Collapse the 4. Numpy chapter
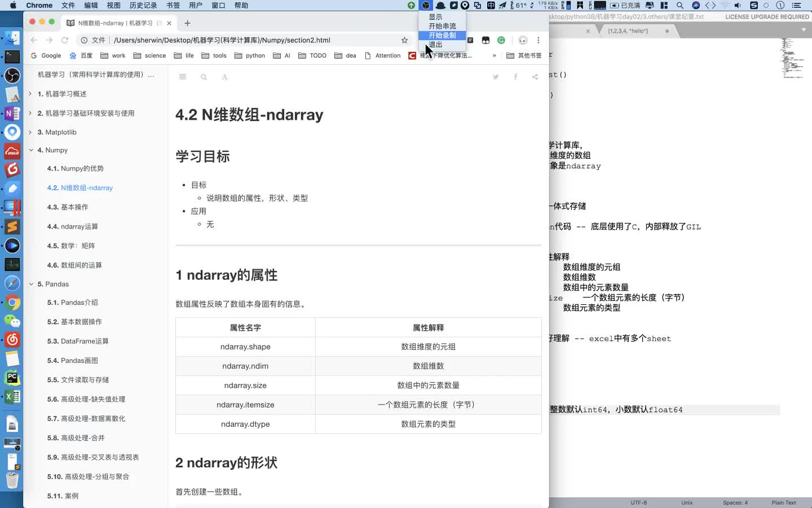This screenshot has height=508, width=812. (30, 150)
